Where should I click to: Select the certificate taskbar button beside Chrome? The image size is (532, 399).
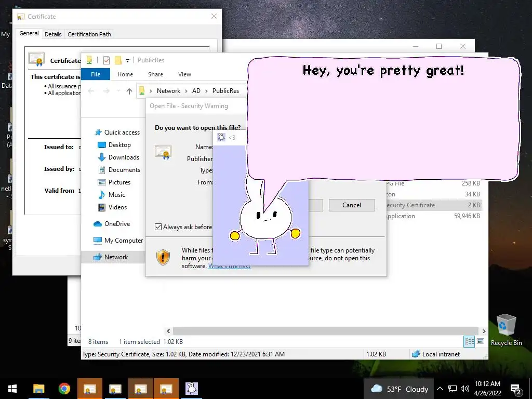click(89, 389)
